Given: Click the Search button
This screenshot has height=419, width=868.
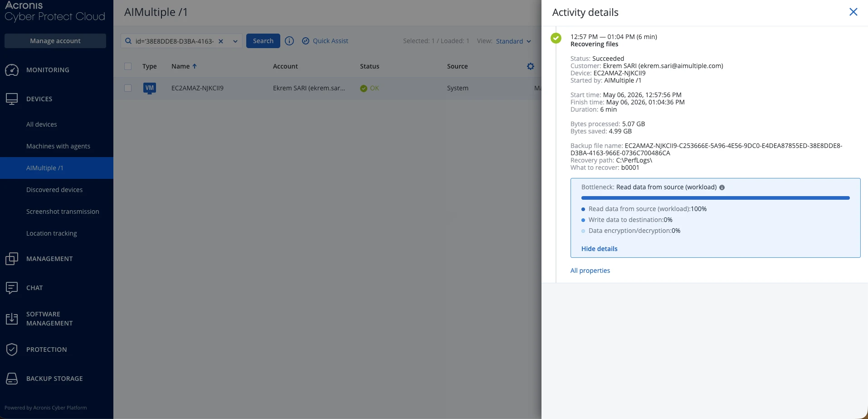Looking at the screenshot, I should [x=263, y=41].
